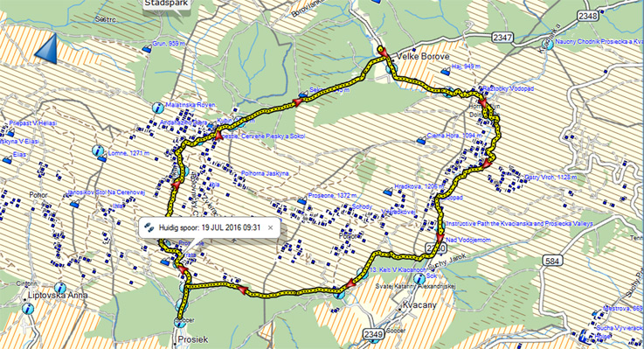The width and height of the screenshot is (644, 349).
Task: Click the Lomne 1271 m info marker
Action: coord(97,150)
